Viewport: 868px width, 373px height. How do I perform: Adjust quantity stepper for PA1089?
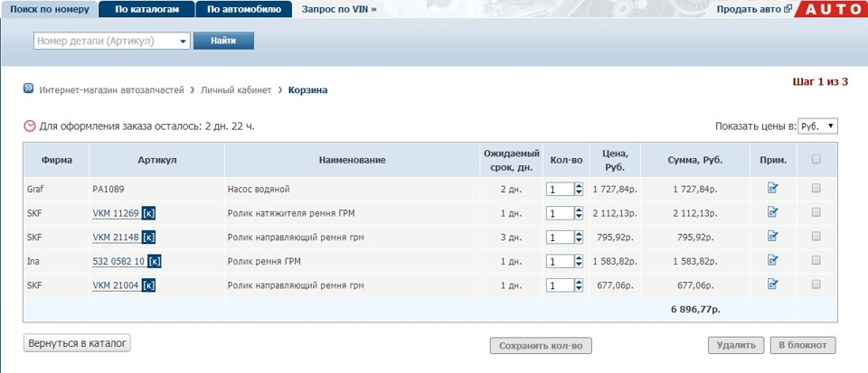pyautogui.click(x=579, y=190)
